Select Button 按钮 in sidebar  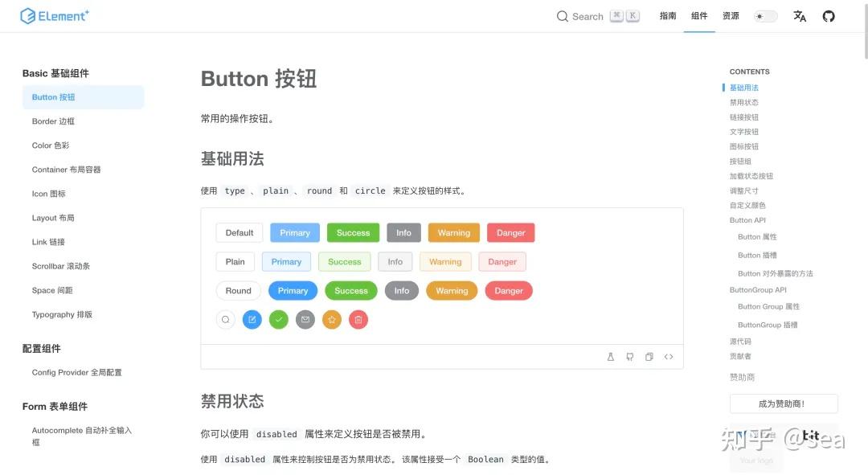tap(83, 97)
